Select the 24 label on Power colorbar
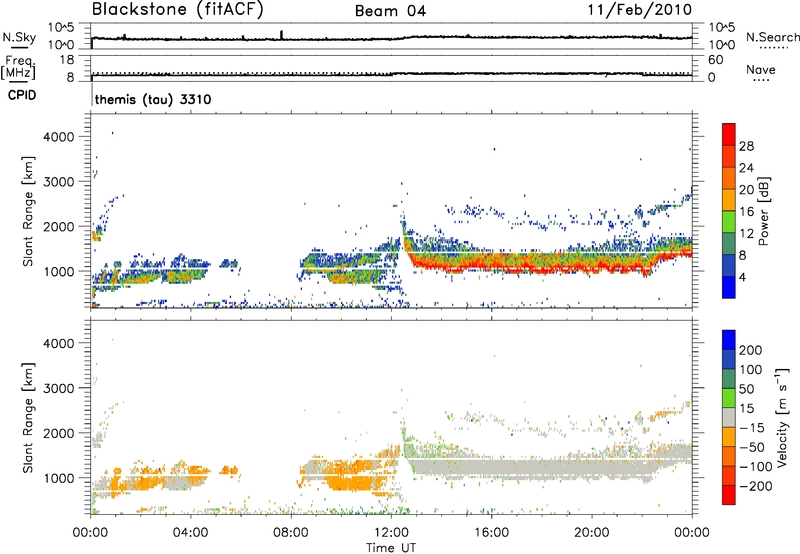The image size is (800, 554). (746, 168)
